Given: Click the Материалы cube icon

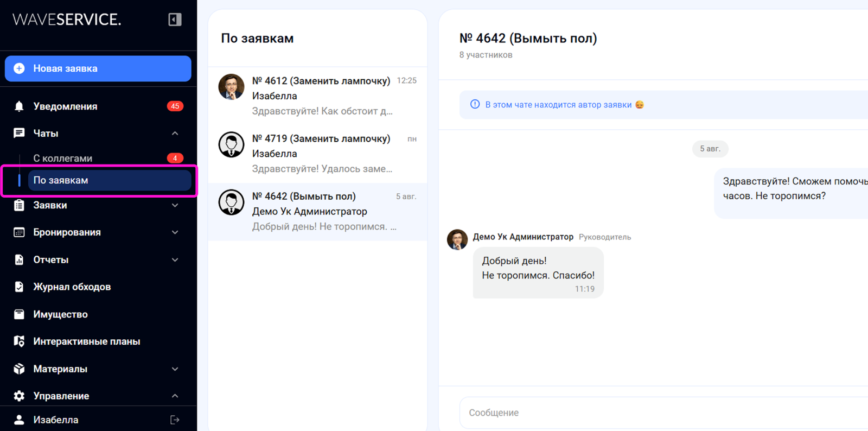Looking at the screenshot, I should [19, 369].
